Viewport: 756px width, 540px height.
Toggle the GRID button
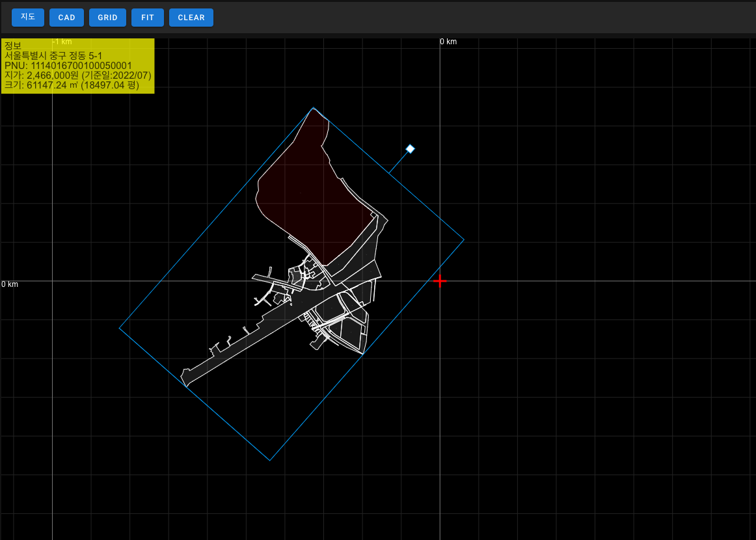pos(107,18)
